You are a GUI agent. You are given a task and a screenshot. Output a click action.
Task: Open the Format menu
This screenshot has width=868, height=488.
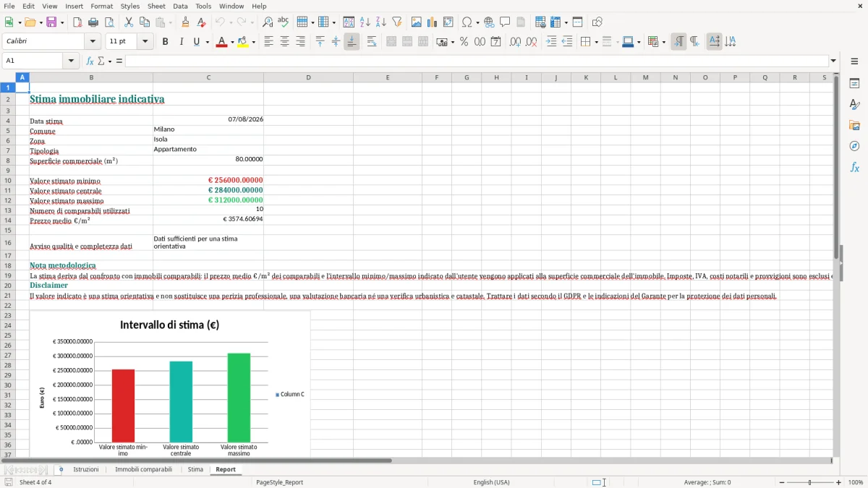coord(101,6)
